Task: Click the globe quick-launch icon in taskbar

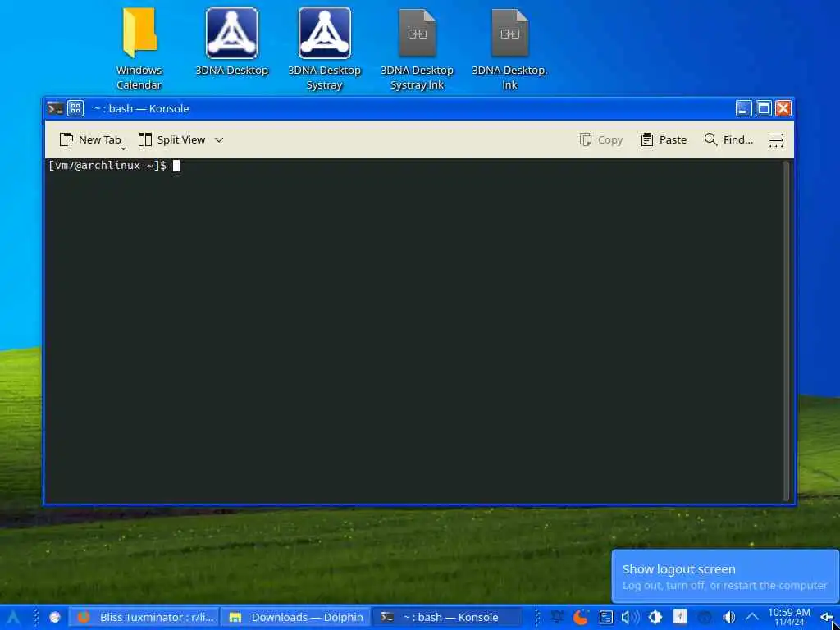Action: pos(55,618)
